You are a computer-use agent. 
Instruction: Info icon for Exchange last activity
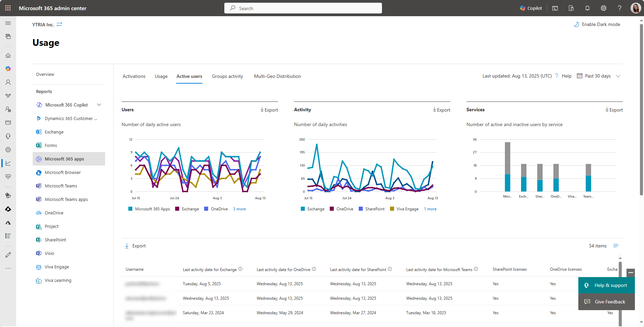tap(240, 269)
